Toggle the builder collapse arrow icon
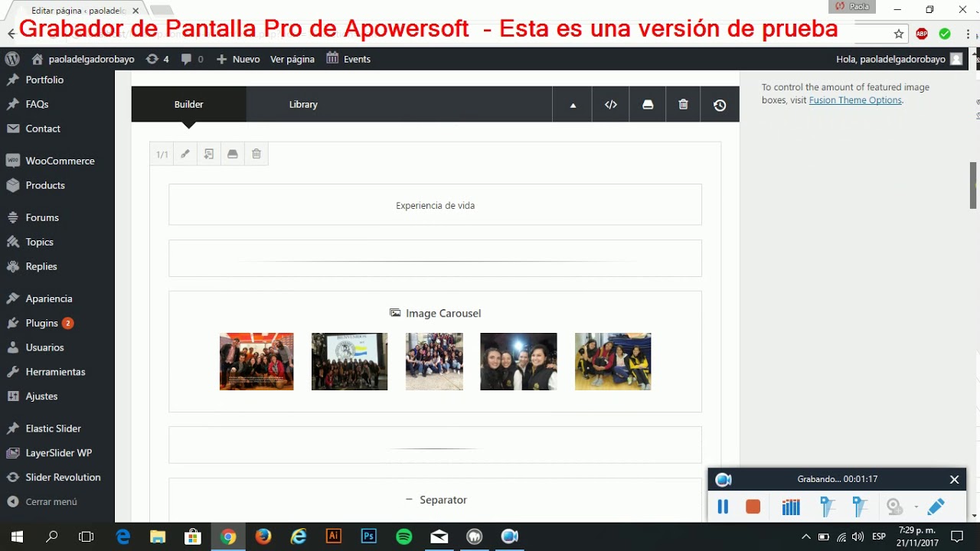This screenshot has width=980, height=551. (573, 105)
